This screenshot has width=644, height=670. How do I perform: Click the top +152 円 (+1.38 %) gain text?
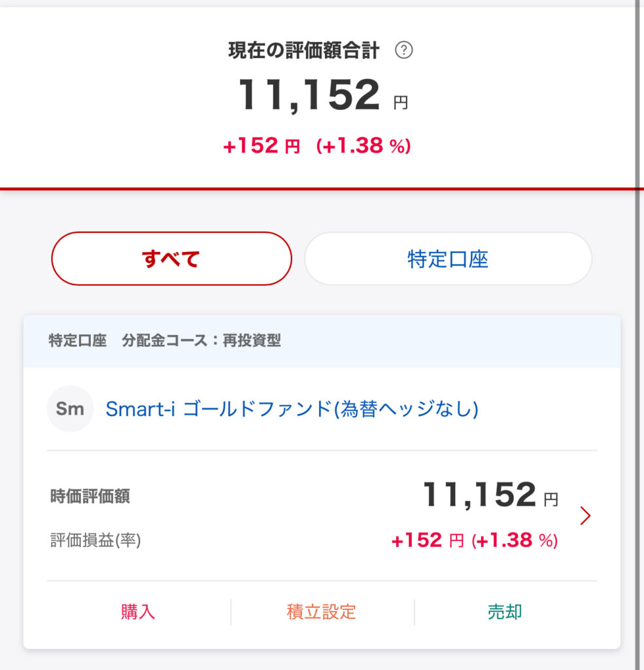click(x=317, y=146)
